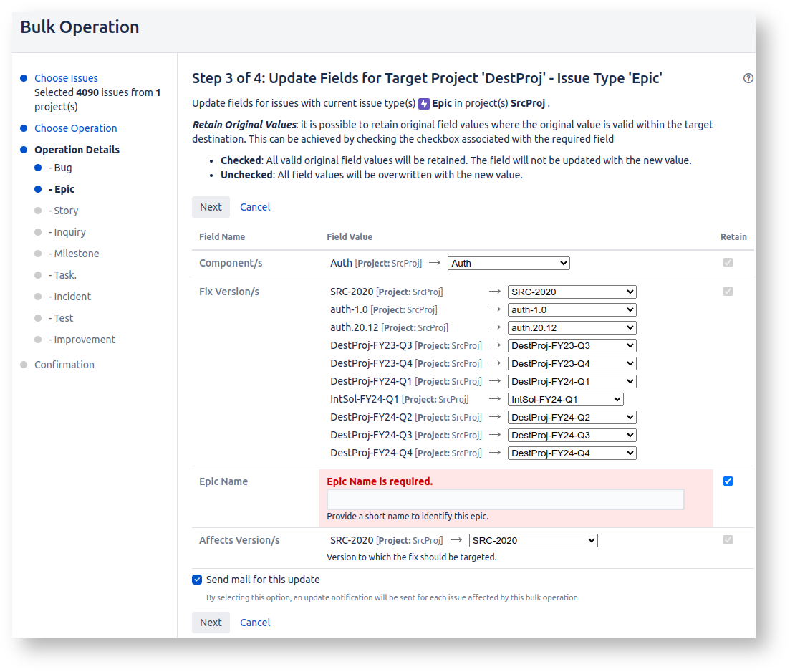The width and height of the screenshot is (790, 672).
Task: Select the Bug step in sidebar
Action: coord(63,168)
